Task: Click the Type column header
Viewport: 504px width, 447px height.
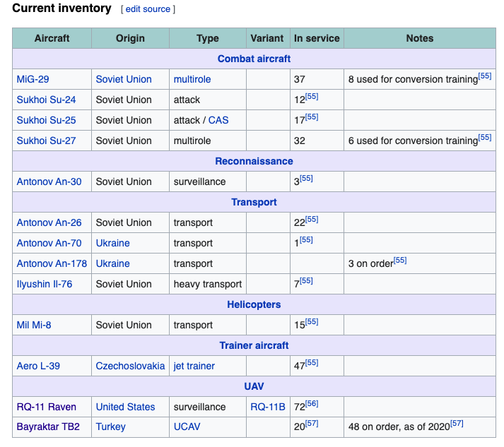Action: tap(208, 38)
